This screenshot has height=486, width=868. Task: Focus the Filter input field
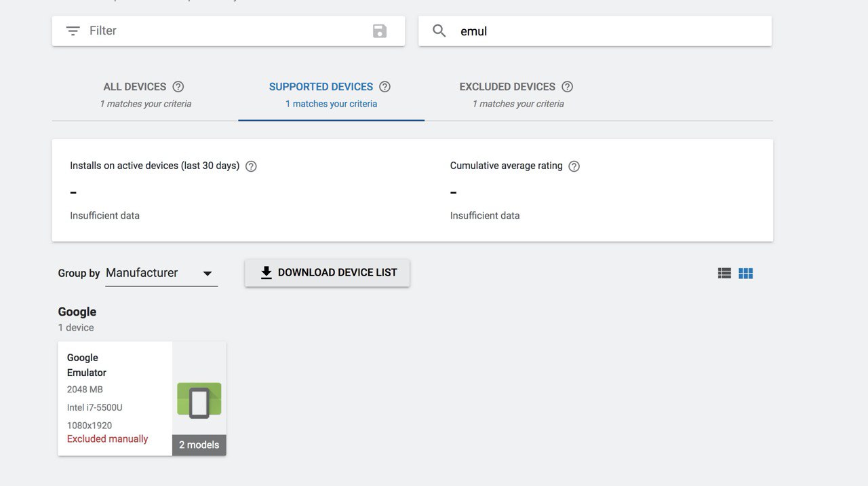point(229,31)
